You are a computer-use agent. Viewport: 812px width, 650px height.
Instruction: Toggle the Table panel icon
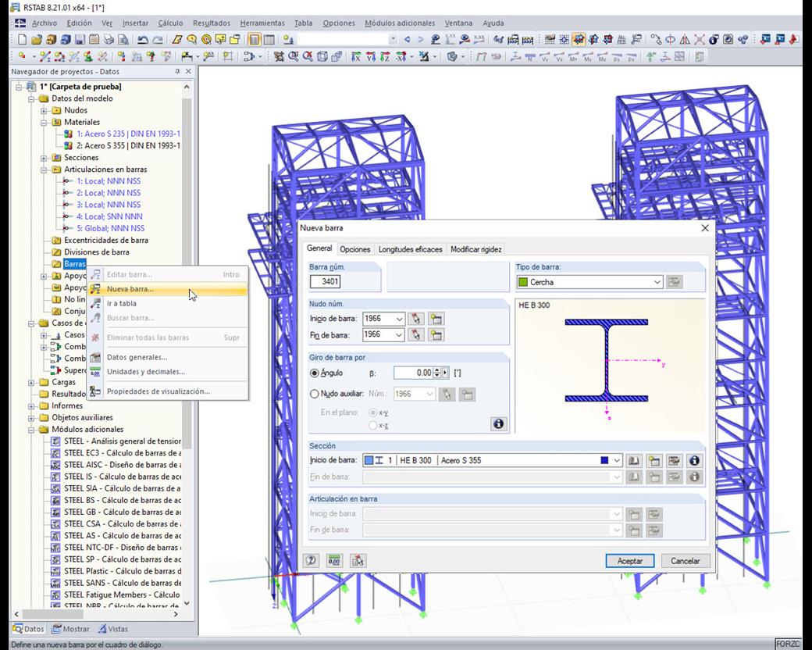(269, 39)
